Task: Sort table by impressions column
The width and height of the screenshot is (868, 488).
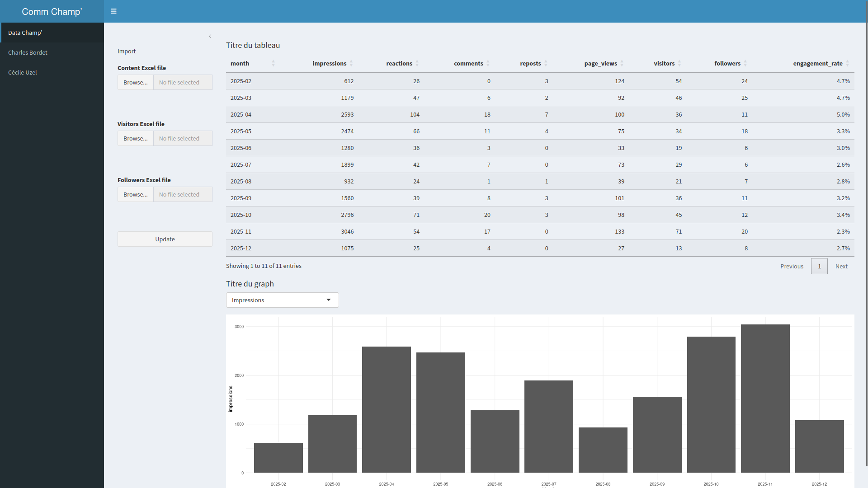Action: [319, 63]
